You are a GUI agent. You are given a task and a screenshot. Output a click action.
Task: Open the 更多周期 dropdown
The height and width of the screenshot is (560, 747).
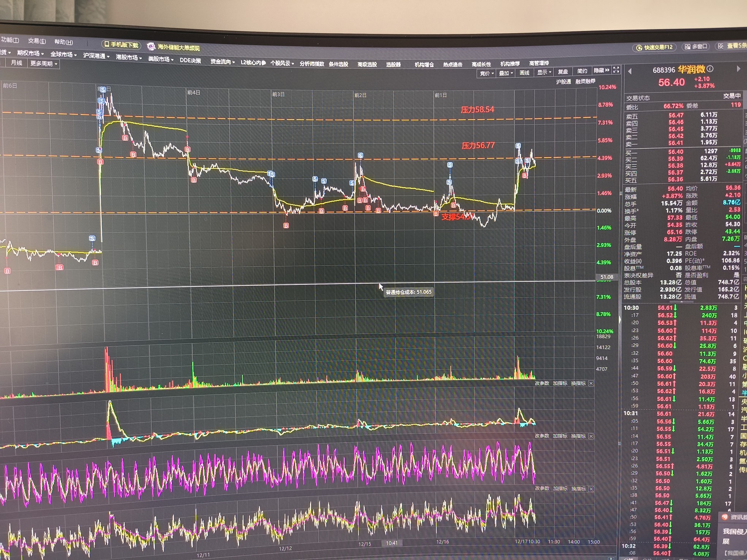pyautogui.click(x=44, y=64)
